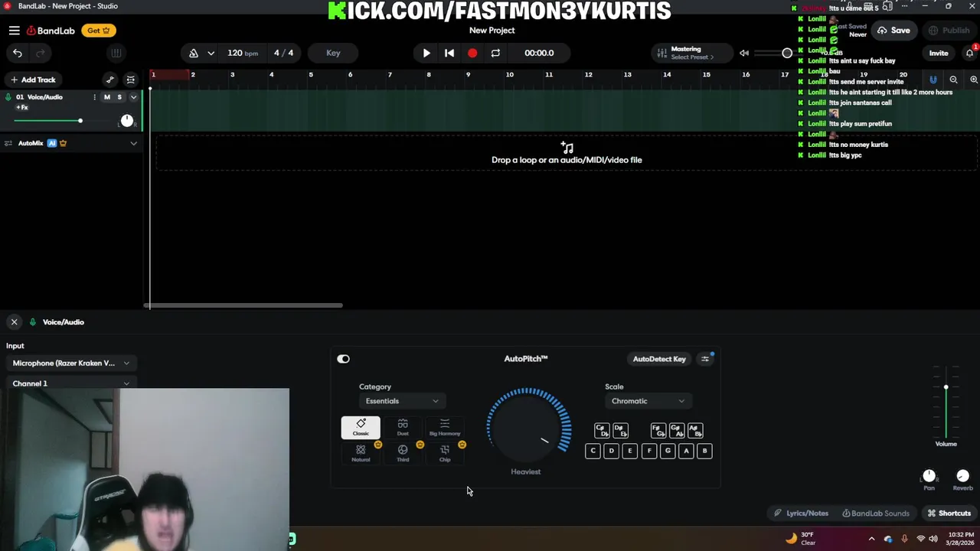Open the BandLab Sounds tab
980x551 pixels.
click(x=876, y=514)
